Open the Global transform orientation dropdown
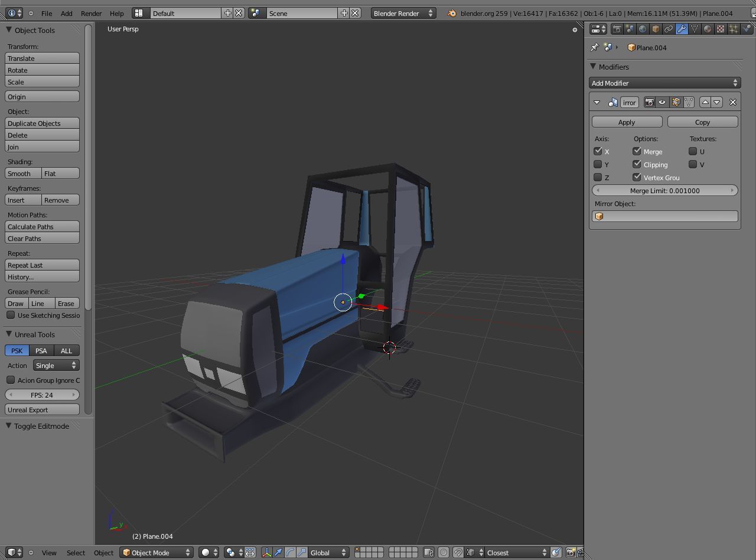 coord(328,552)
